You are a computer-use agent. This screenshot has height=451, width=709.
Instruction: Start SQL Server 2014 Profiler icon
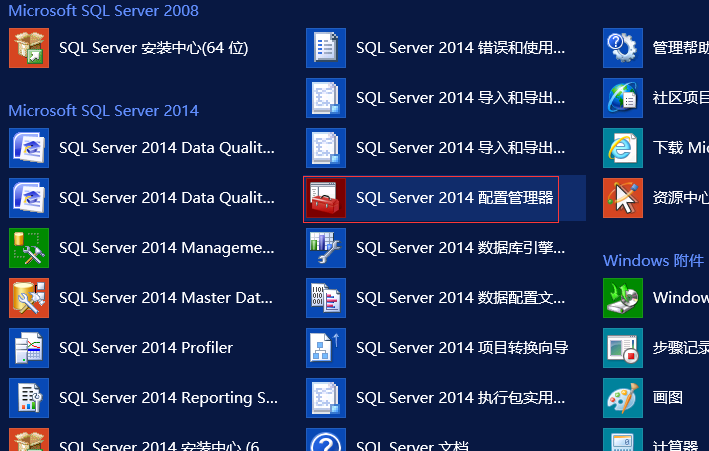tap(29, 348)
